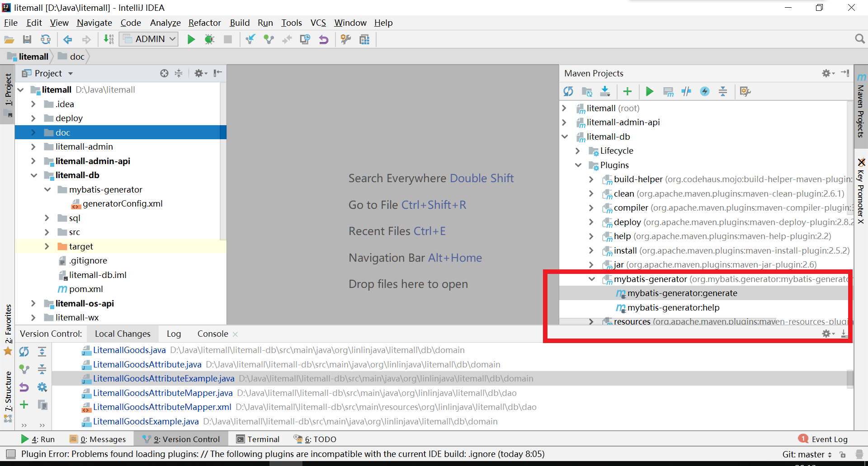Open Event Log from status bar
This screenshot has width=868, height=466.
pos(824,439)
